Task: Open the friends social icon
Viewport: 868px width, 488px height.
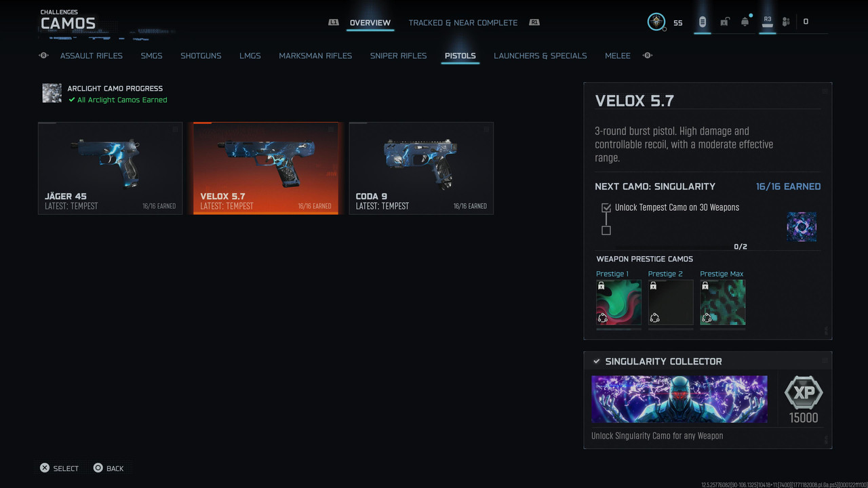Action: 786,22
